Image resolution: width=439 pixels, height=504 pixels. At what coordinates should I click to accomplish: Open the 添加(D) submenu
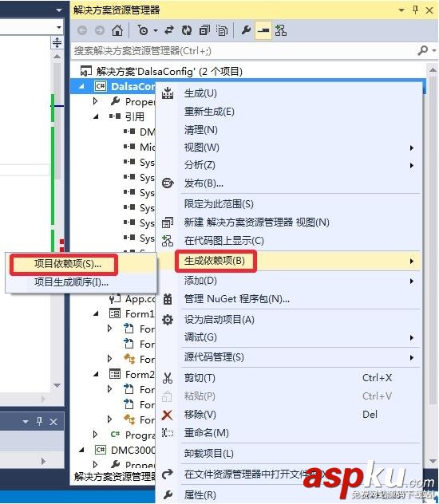pyautogui.click(x=289, y=281)
